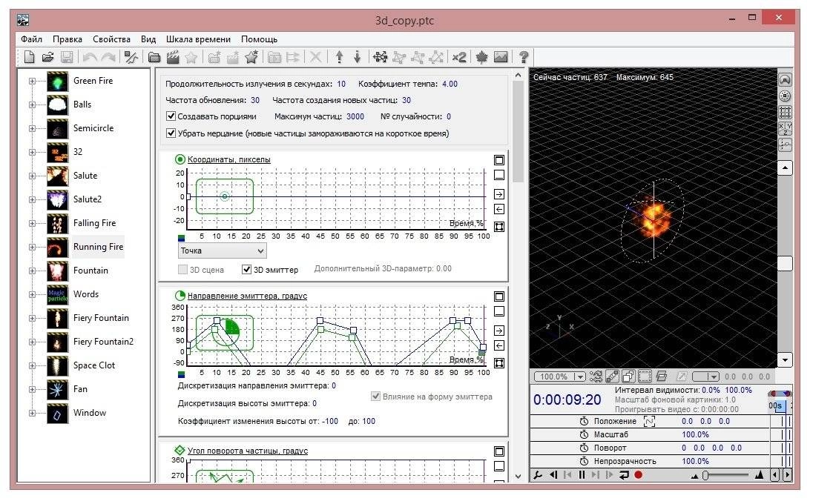The image size is (813, 504).
Task: Click Коэффициент темпа value 4.00
Action: pos(450,84)
